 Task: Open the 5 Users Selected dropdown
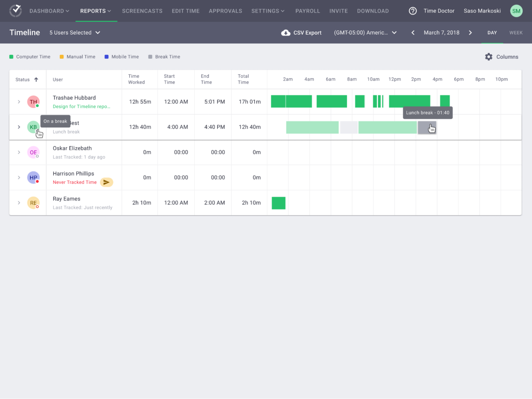point(74,33)
